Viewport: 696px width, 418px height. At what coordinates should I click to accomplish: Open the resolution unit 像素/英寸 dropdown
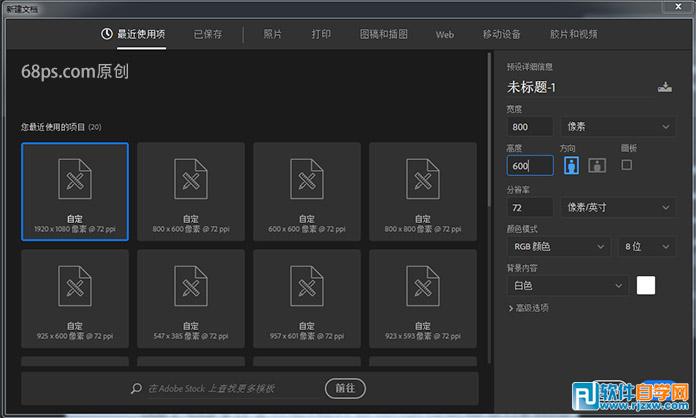pyautogui.click(x=618, y=207)
